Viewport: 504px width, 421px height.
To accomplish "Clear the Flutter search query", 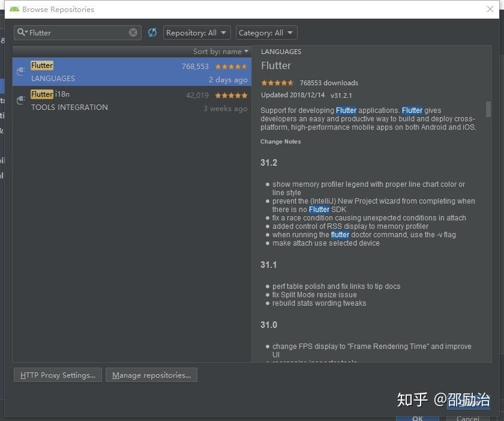I will pos(133,32).
